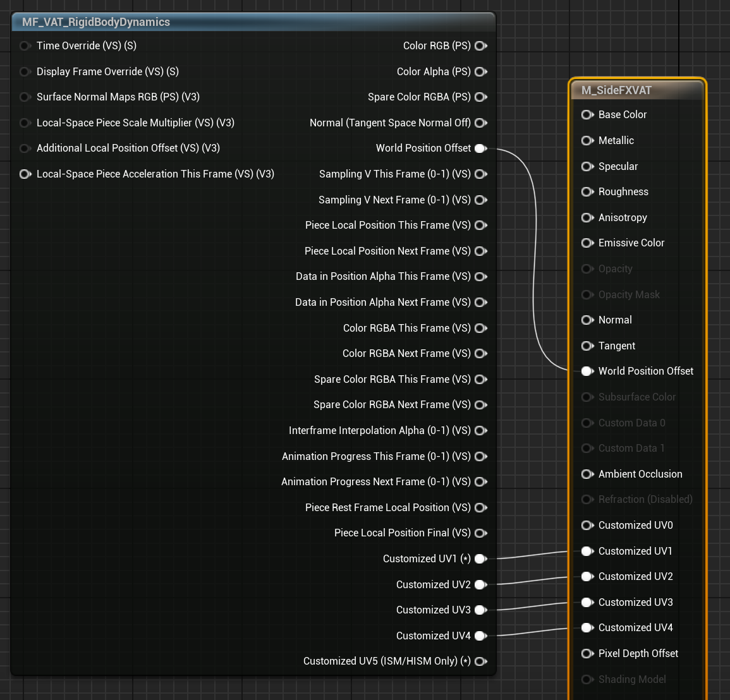This screenshot has width=730, height=700.
Task: Click the Metallic input pin
Action: [x=588, y=140]
